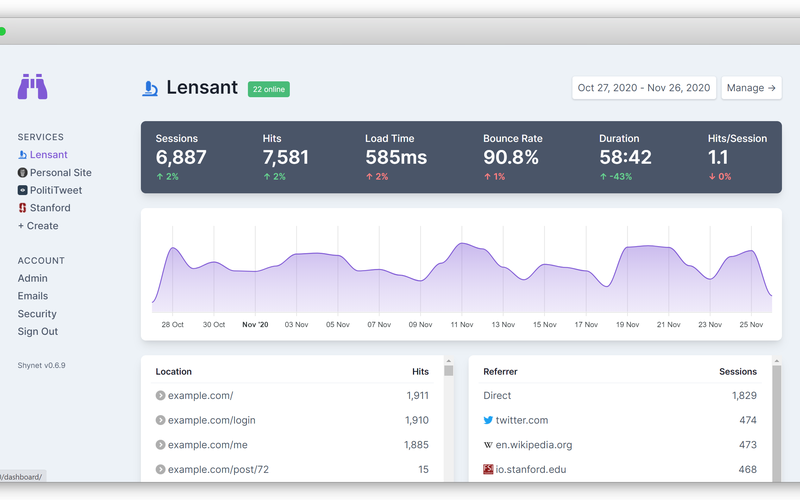Viewport: 800px width, 500px height.
Task: Click the Sessions 6,887 stat
Action: click(x=181, y=157)
